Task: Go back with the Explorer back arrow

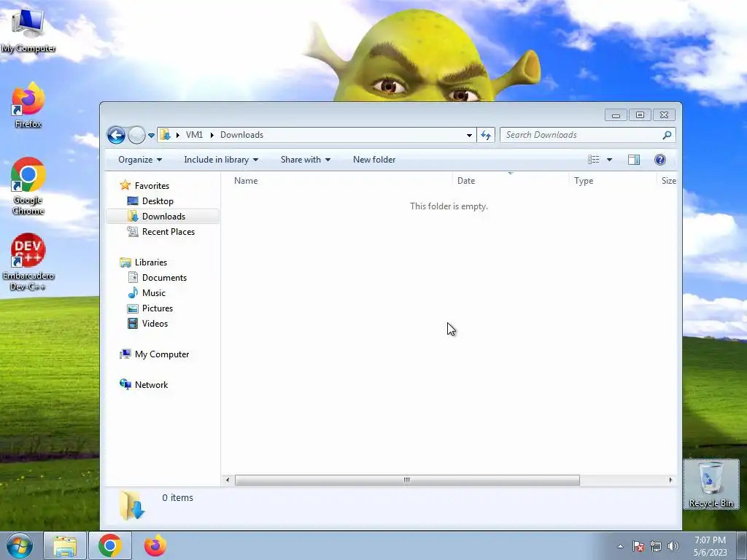Action: point(116,135)
